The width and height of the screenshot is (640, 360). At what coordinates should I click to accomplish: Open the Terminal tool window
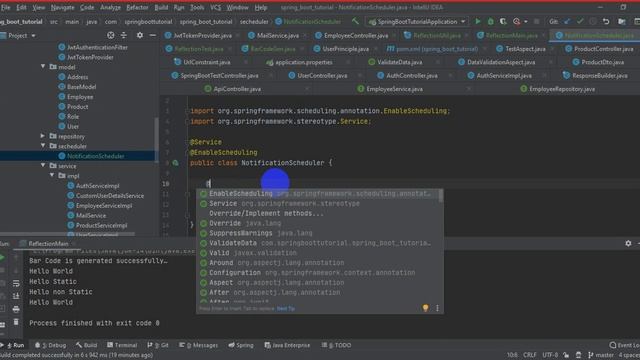[x=122, y=345]
